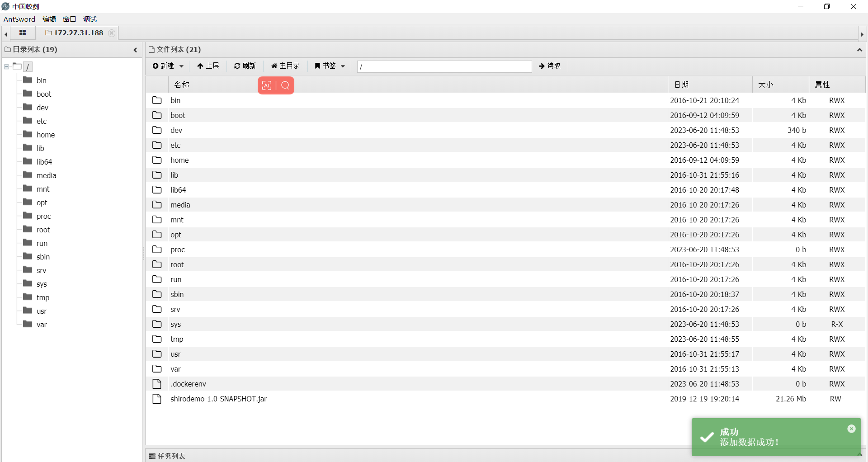Dismiss the success notification

click(851, 429)
